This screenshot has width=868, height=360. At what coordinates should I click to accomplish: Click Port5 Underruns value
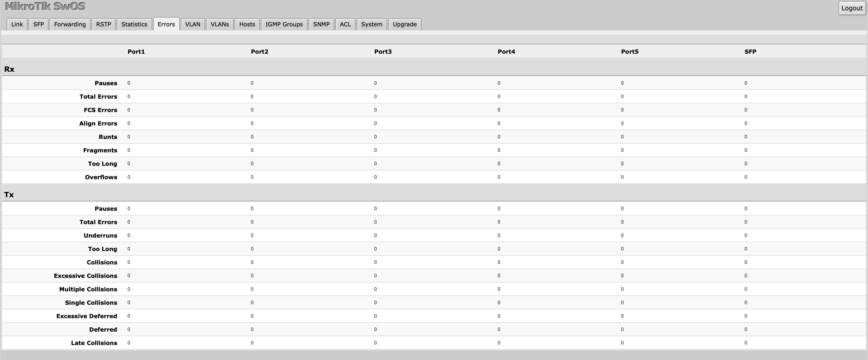click(622, 236)
